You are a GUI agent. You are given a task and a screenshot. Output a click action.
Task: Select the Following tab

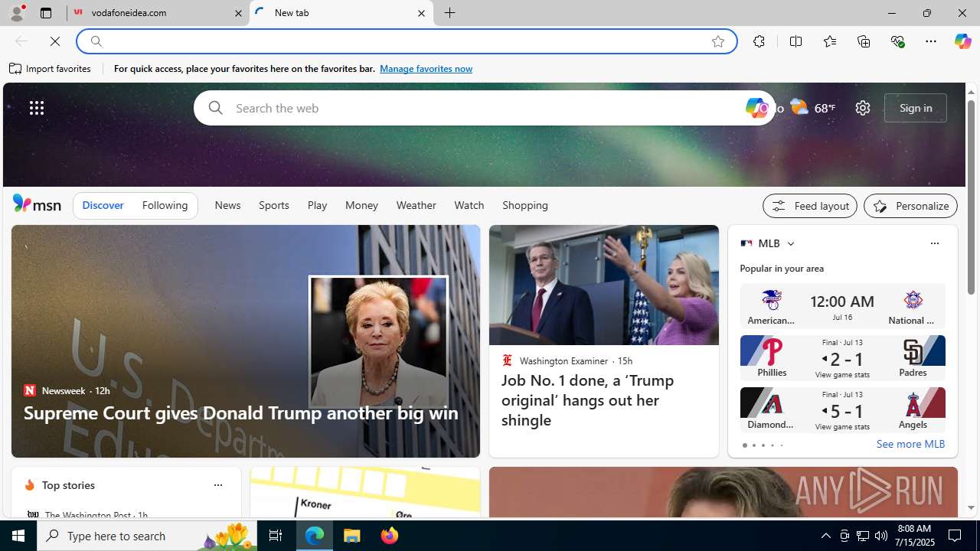coord(165,206)
